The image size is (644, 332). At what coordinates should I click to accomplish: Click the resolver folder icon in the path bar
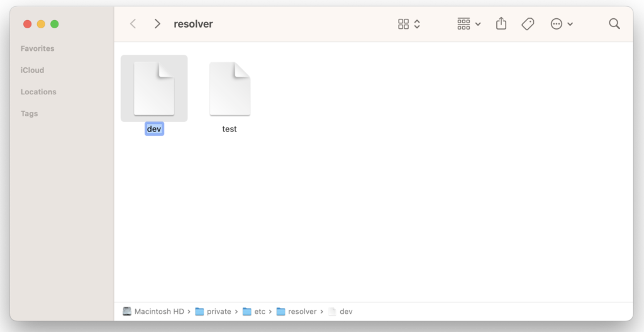click(x=281, y=311)
